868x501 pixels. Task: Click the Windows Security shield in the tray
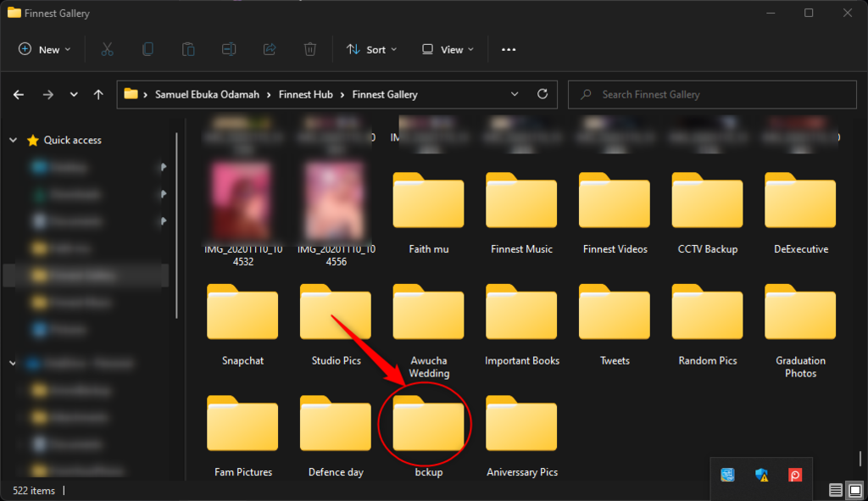[x=760, y=476]
